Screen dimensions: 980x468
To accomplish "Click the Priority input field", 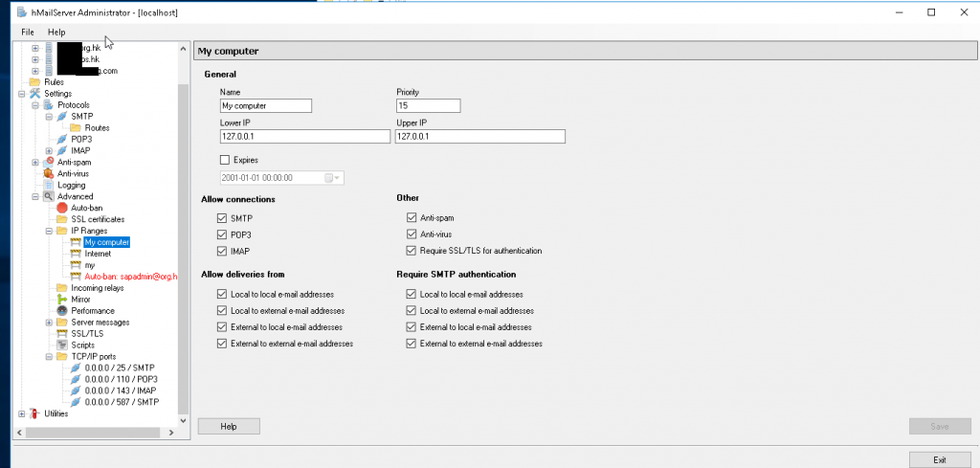I will tap(428, 105).
